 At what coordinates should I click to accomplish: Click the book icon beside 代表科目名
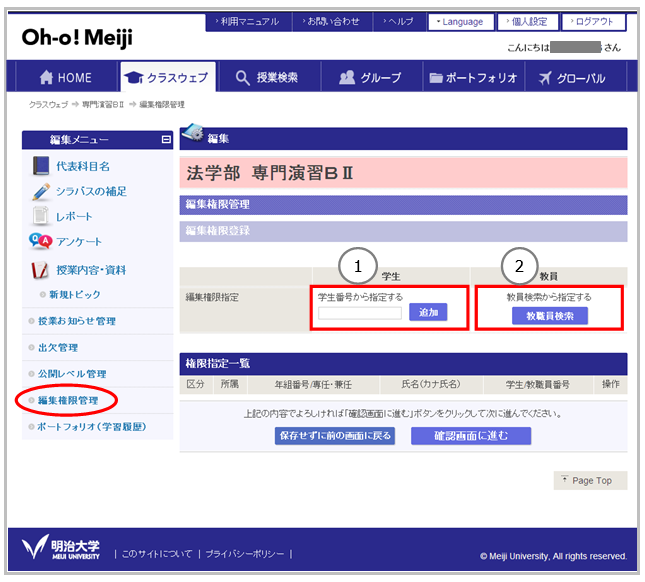coord(40,166)
